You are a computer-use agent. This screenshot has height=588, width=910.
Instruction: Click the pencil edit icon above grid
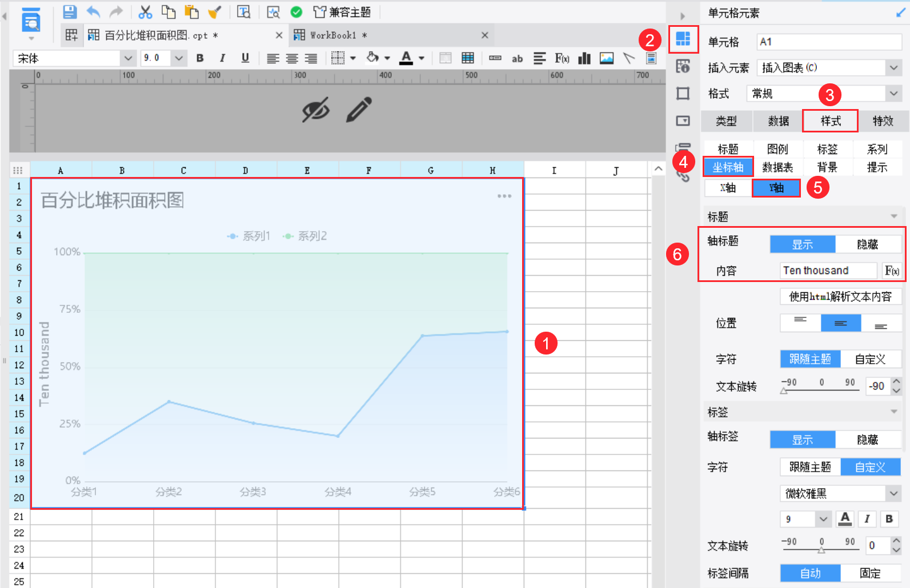pyautogui.click(x=359, y=110)
